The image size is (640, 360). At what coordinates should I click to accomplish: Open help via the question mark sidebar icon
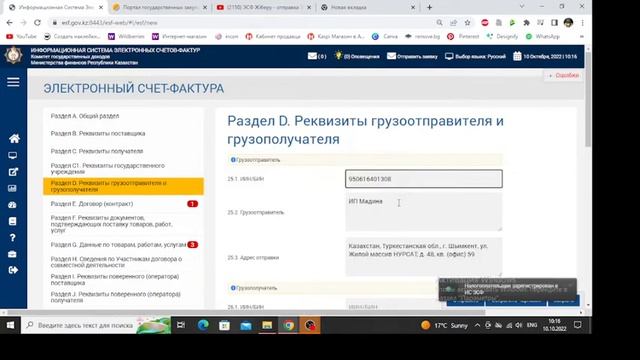point(13,238)
